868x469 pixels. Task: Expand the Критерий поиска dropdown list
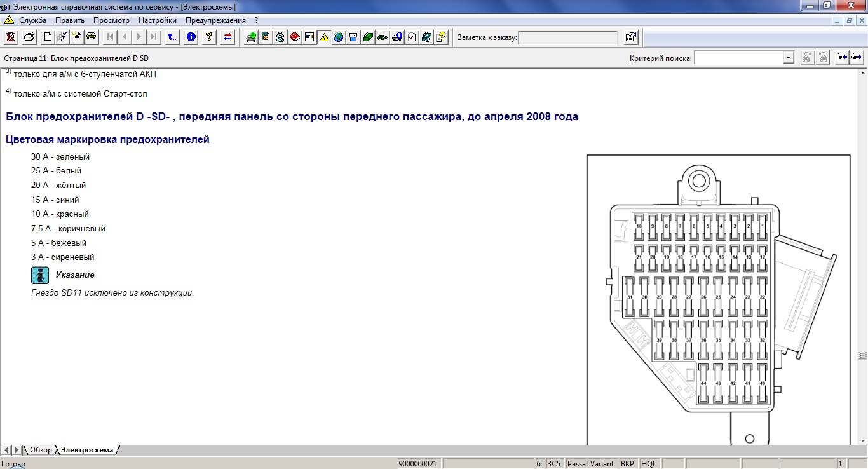[789, 58]
